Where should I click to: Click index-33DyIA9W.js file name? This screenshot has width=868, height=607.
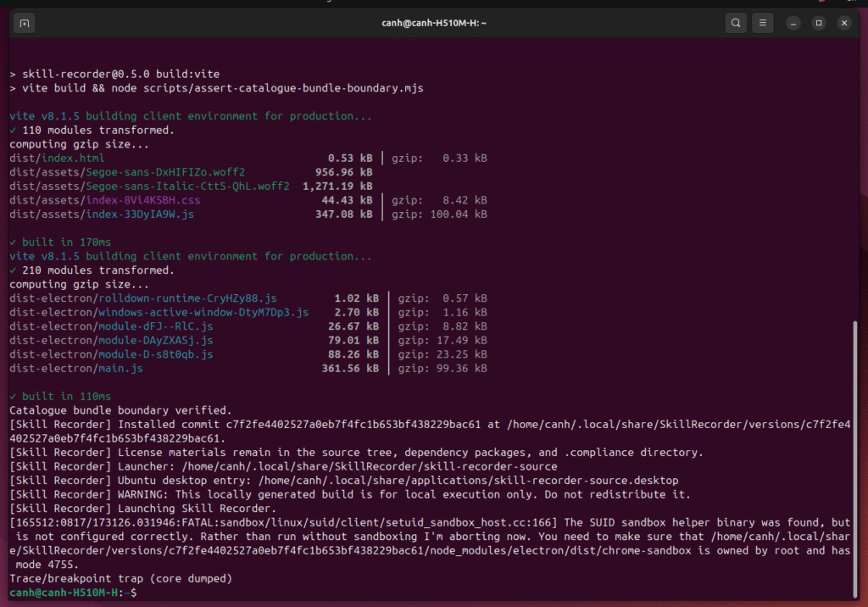pyautogui.click(x=140, y=214)
